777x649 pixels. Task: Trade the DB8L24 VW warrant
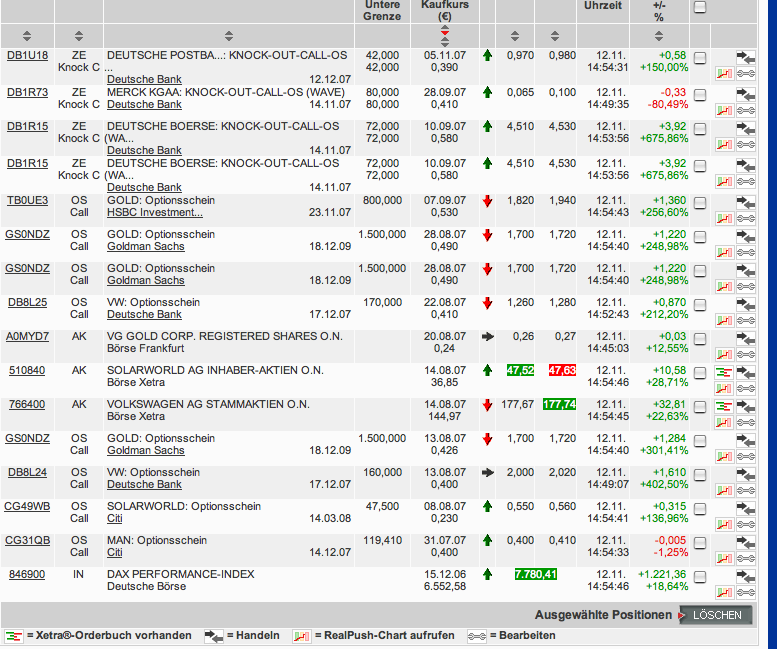point(745,474)
